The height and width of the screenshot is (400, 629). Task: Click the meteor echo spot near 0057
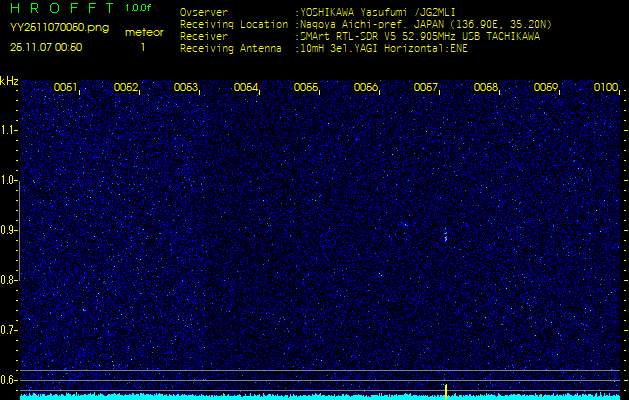coord(445,235)
